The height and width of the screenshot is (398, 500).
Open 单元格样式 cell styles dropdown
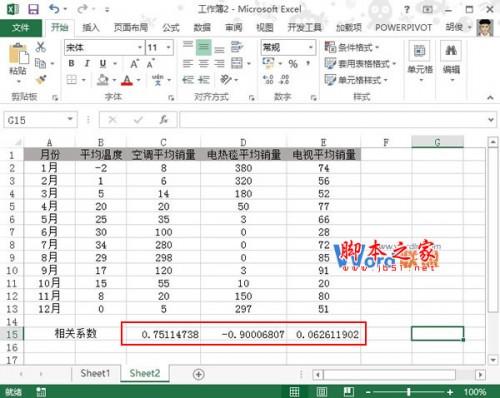356,80
